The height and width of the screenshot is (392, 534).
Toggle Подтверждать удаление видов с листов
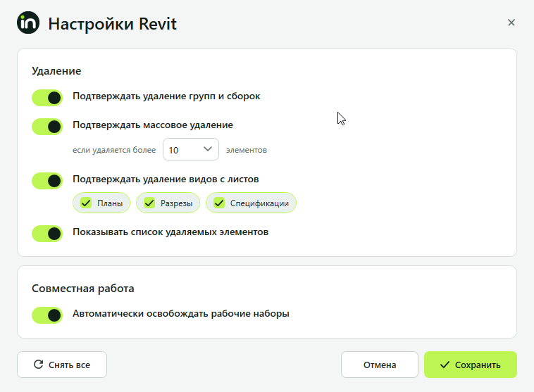[47, 181]
